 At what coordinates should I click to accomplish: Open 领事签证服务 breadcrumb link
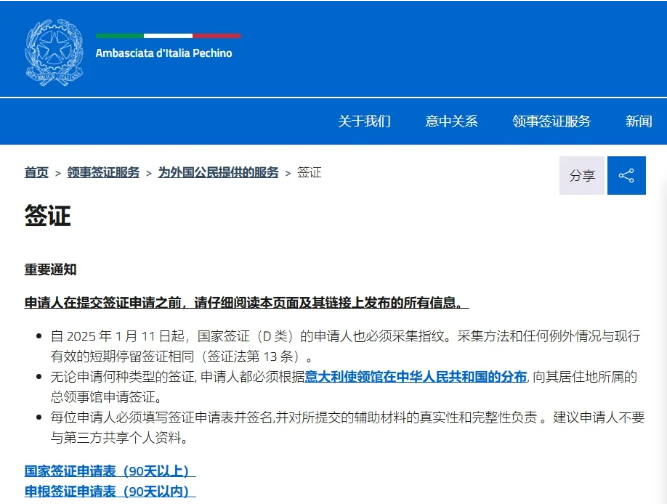(103, 172)
